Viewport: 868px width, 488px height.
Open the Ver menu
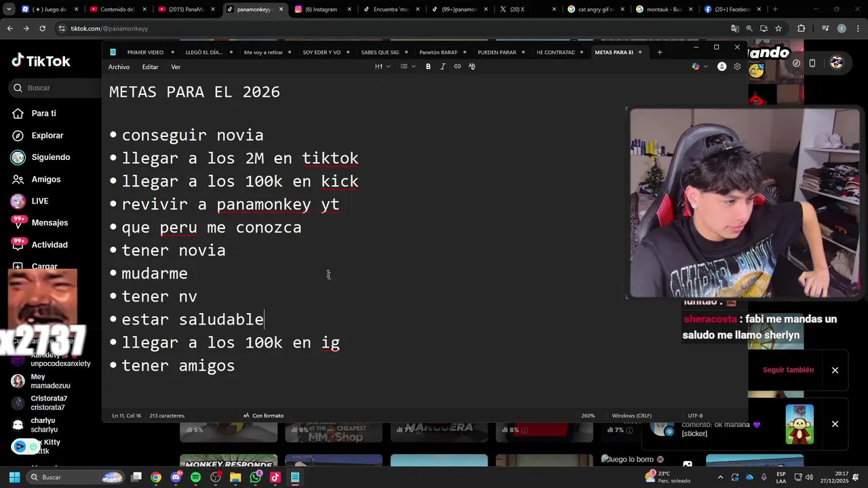pyautogui.click(x=176, y=67)
